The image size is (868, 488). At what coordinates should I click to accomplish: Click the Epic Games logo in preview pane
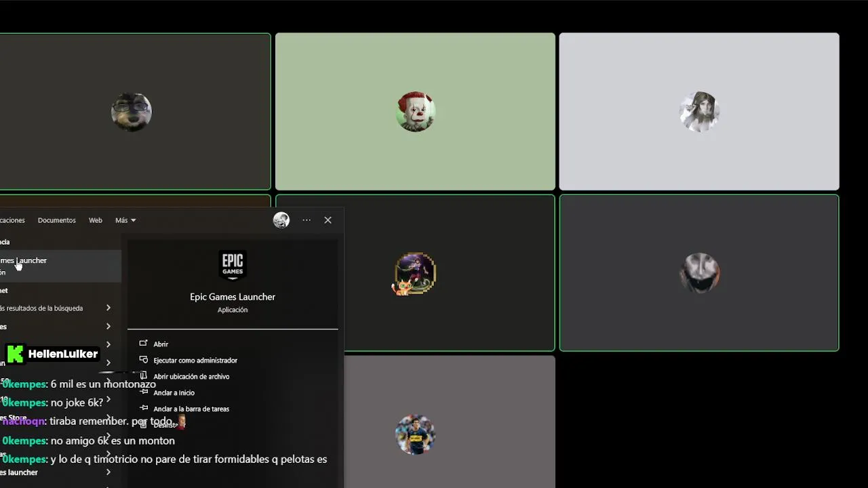233,265
